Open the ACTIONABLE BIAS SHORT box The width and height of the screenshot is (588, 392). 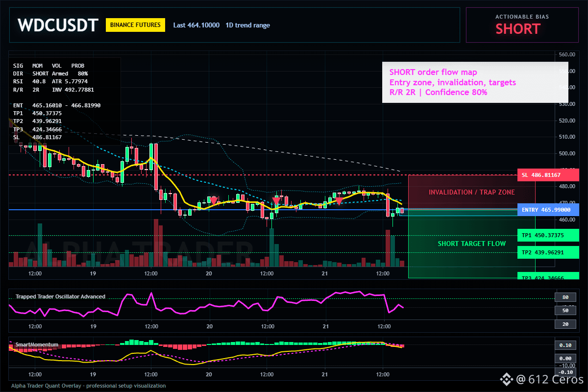pyautogui.click(x=522, y=24)
